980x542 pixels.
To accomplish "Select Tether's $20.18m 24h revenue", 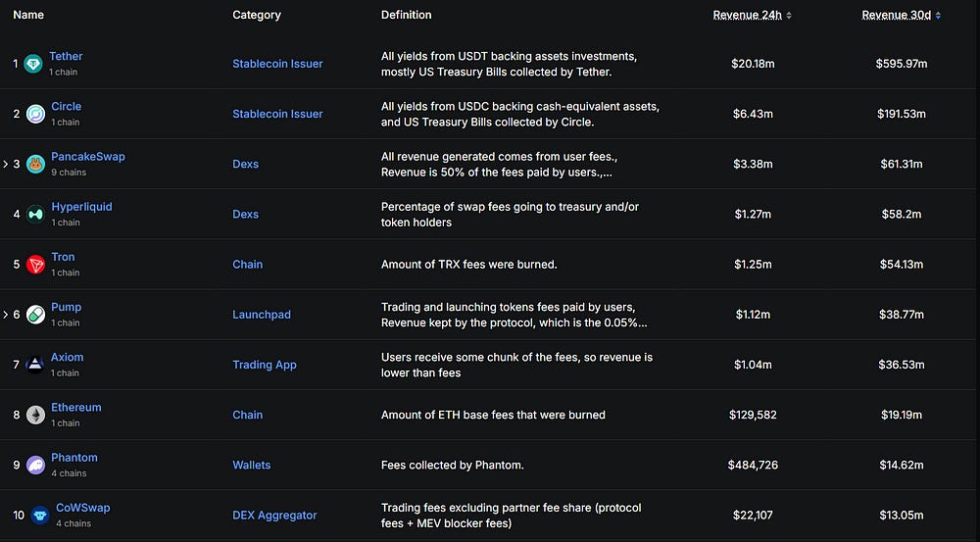I will (753, 64).
